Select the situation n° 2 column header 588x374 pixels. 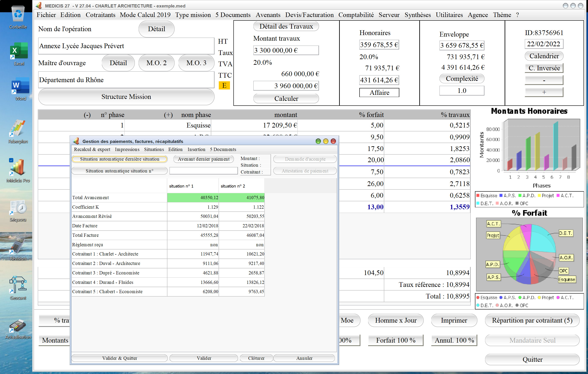point(242,186)
